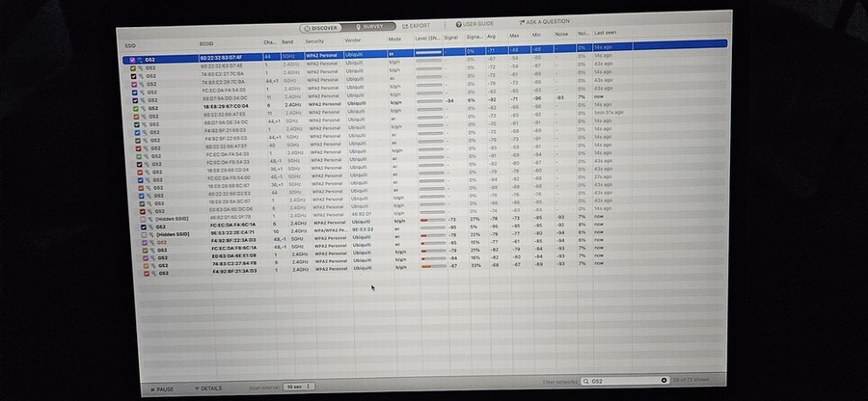The height and width of the screenshot is (401, 868).
Task: Check the Hidden SSID 9E:53:22:2E:C4:71 row
Action: point(142,232)
